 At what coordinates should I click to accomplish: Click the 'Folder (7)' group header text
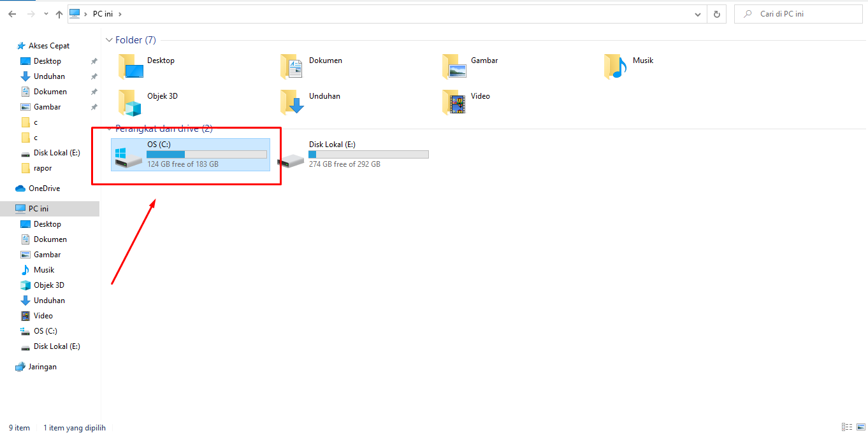(136, 40)
